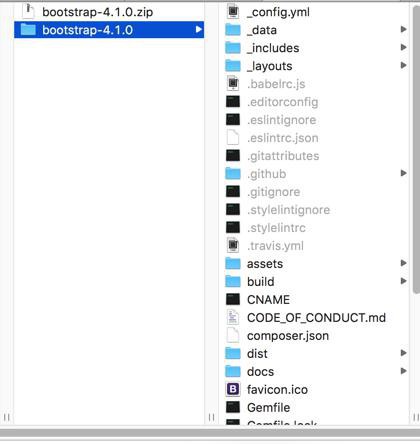Click the .github folder icon

pos(233,174)
